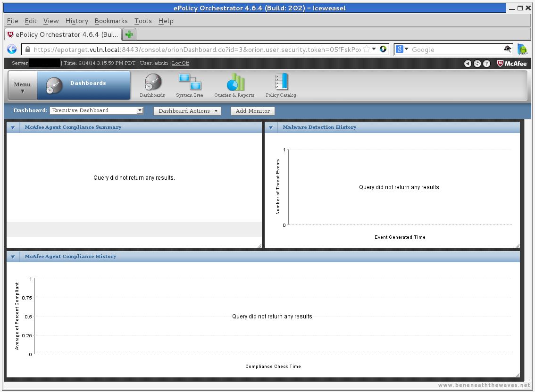Click the Event Generated Time axis label

click(x=400, y=237)
